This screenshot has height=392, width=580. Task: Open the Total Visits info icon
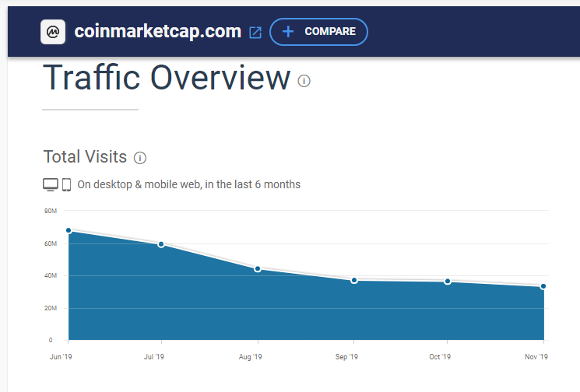click(140, 158)
